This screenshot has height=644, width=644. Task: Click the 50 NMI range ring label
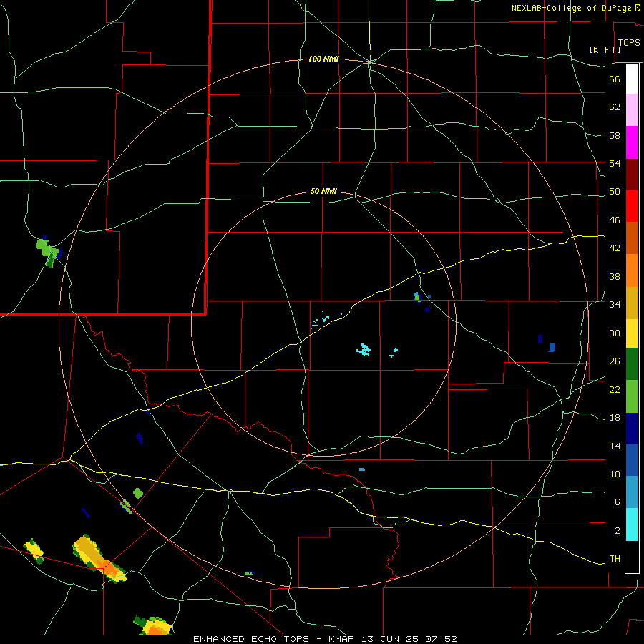pos(323,191)
